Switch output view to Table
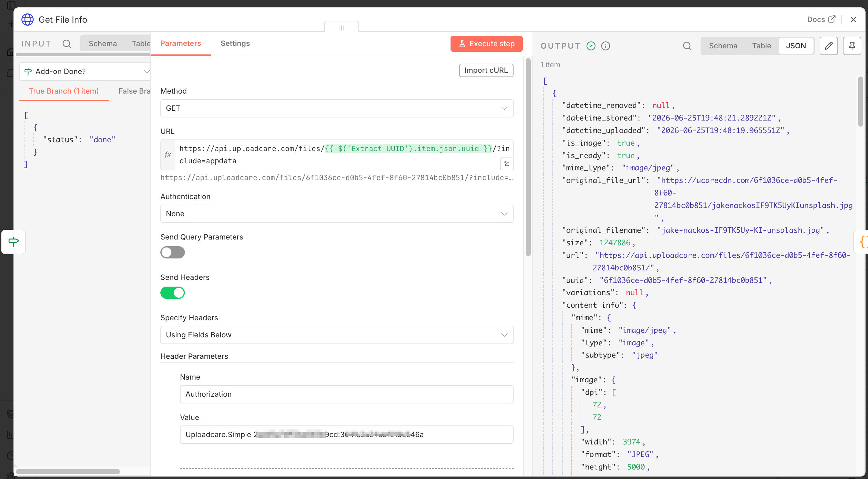Viewport: 868px width, 479px height. [761, 46]
